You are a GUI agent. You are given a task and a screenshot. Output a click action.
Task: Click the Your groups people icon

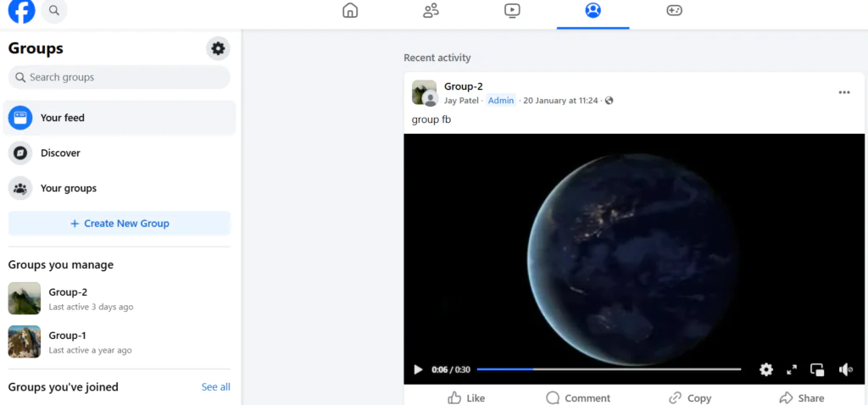point(20,189)
